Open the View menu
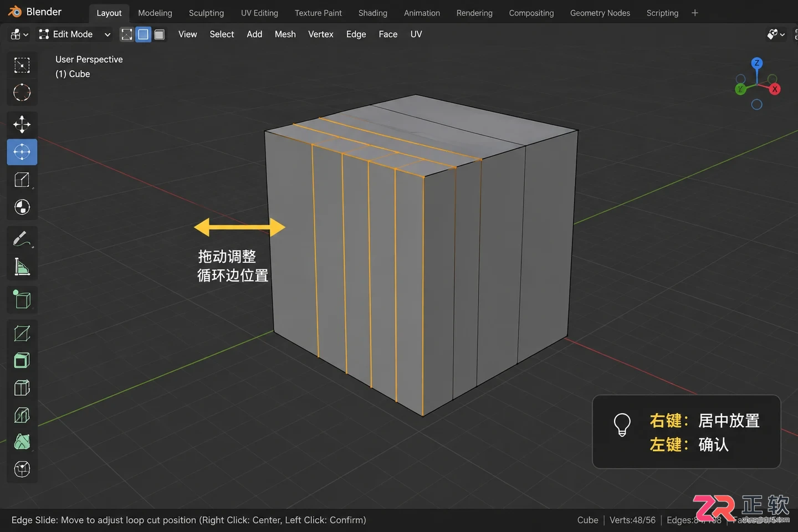Screen dimensions: 798x532 (x=188, y=34)
